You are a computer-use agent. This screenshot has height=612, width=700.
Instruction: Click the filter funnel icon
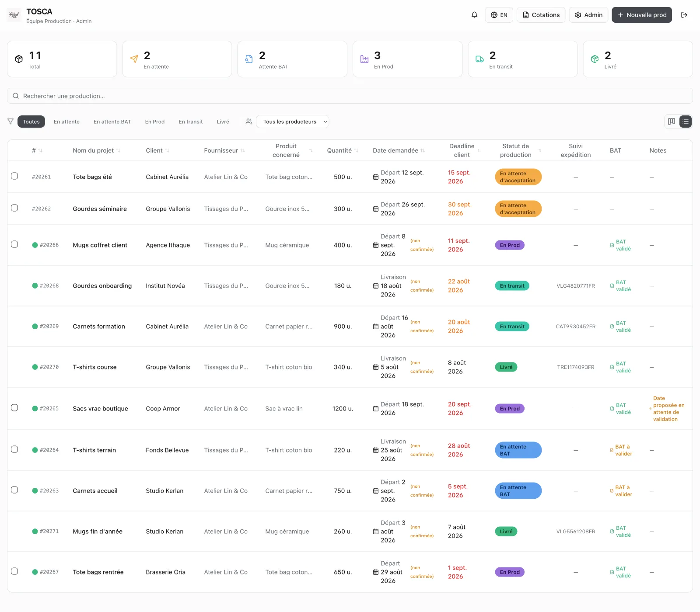click(10, 122)
